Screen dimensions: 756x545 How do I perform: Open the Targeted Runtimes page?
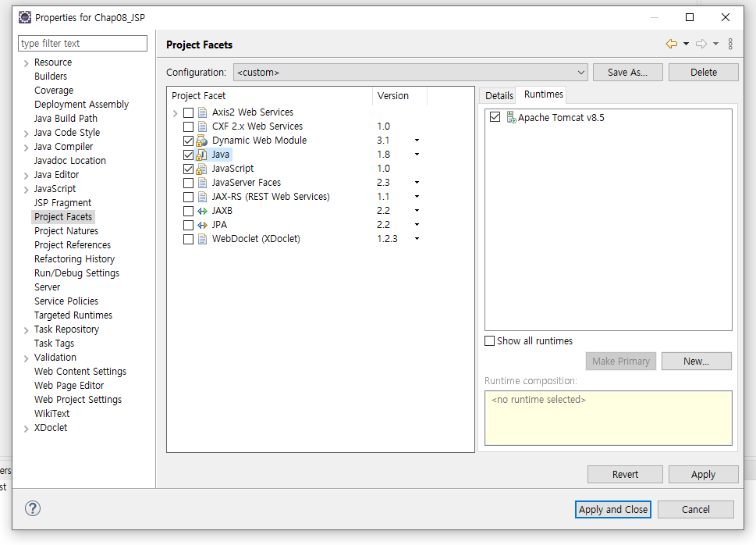73,315
